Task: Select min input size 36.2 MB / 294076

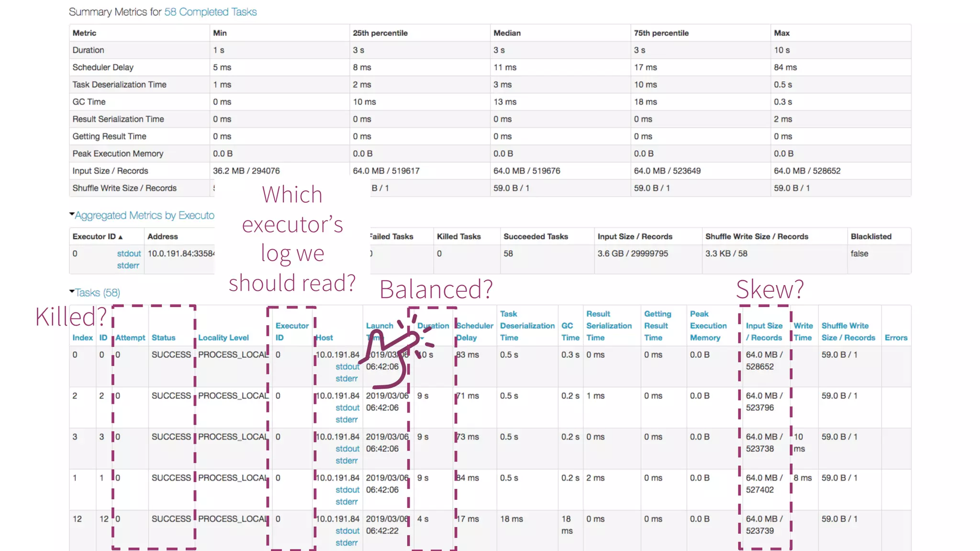Action: point(246,171)
